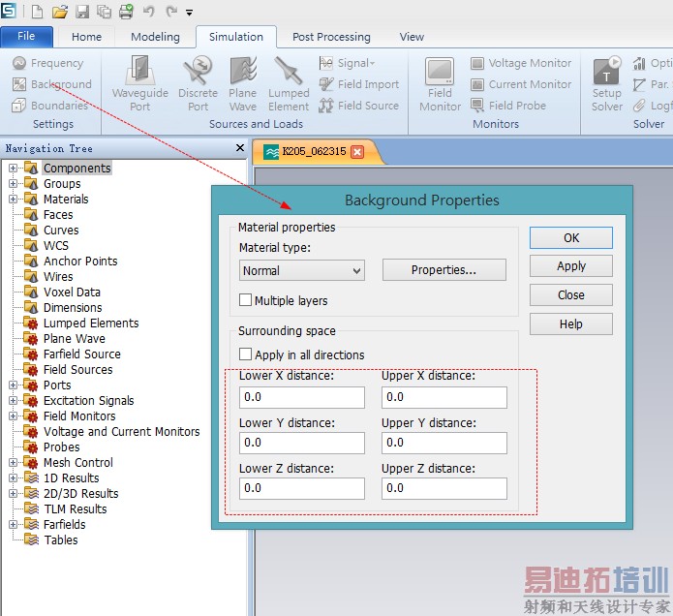Viewport: 673px width, 616px height.
Task: Focus the Lower X distance field
Action: [302, 397]
